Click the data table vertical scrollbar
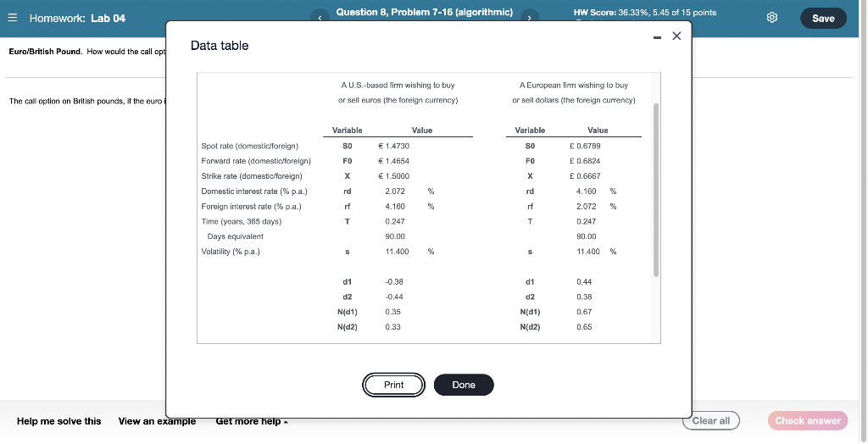The height and width of the screenshot is (444, 868). coord(656,190)
